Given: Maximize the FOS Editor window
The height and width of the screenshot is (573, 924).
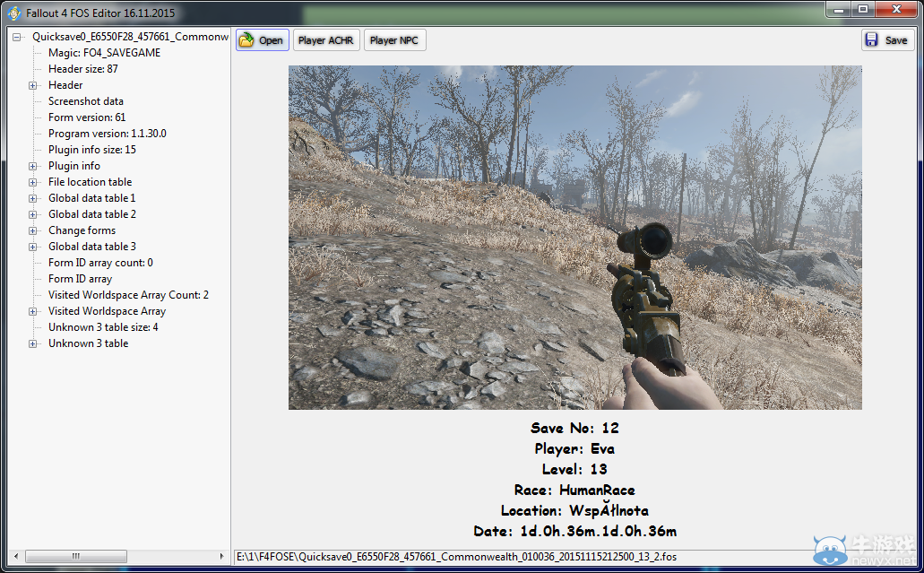Looking at the screenshot, I should [863, 10].
